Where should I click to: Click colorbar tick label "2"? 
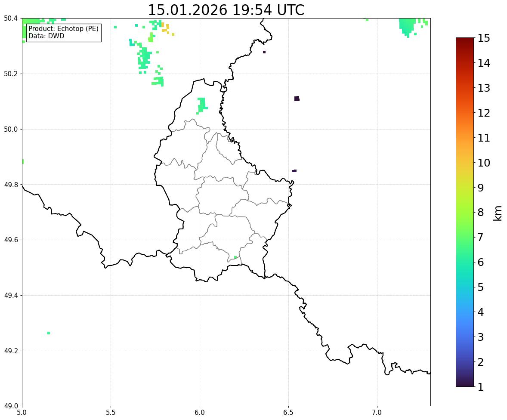pos(481,362)
